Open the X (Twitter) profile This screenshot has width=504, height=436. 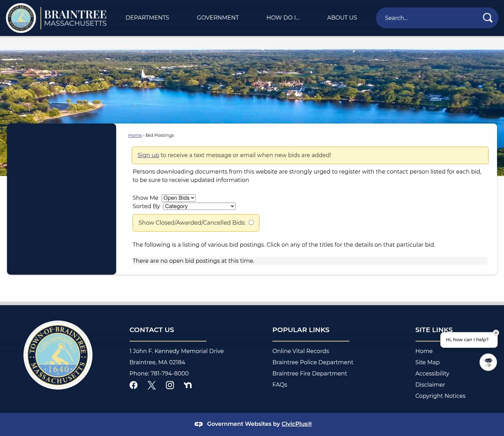[152, 385]
